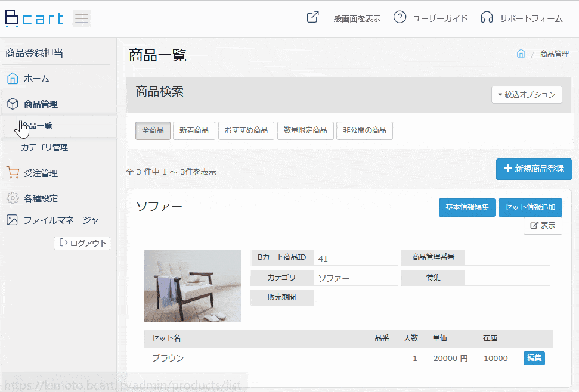This screenshot has width=579, height=392.
Task: Click the セット名 column header
Action: click(x=166, y=338)
